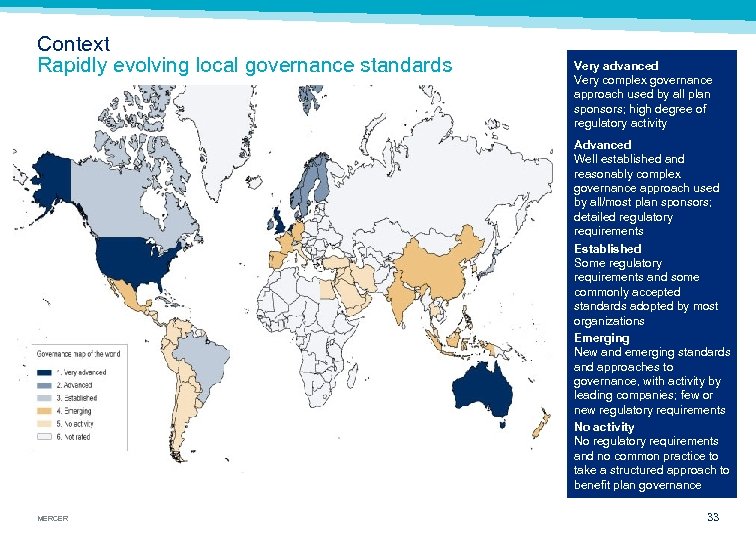Click New Zealand on the world map

(x=541, y=424)
